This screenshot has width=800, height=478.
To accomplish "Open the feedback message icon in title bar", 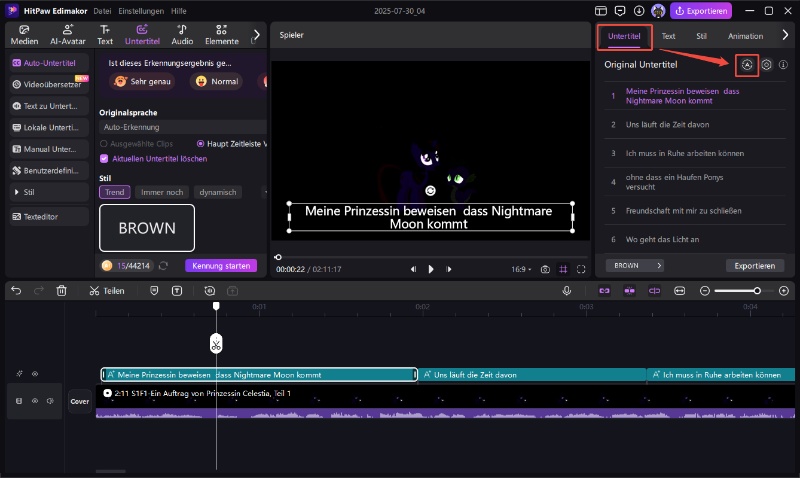I will click(x=620, y=11).
